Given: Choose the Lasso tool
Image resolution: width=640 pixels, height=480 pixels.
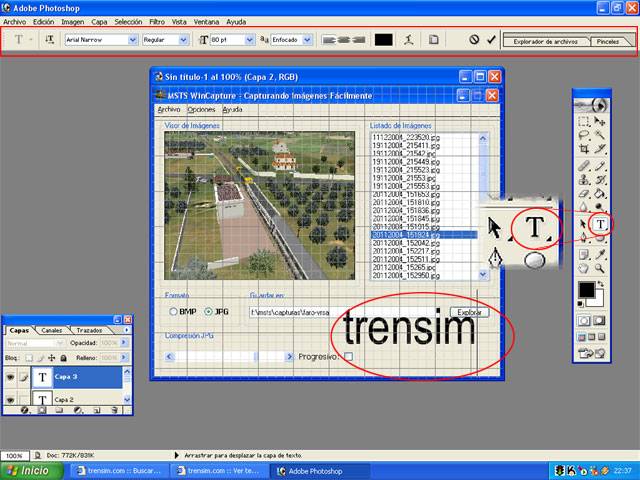Looking at the screenshot, I should click(583, 133).
